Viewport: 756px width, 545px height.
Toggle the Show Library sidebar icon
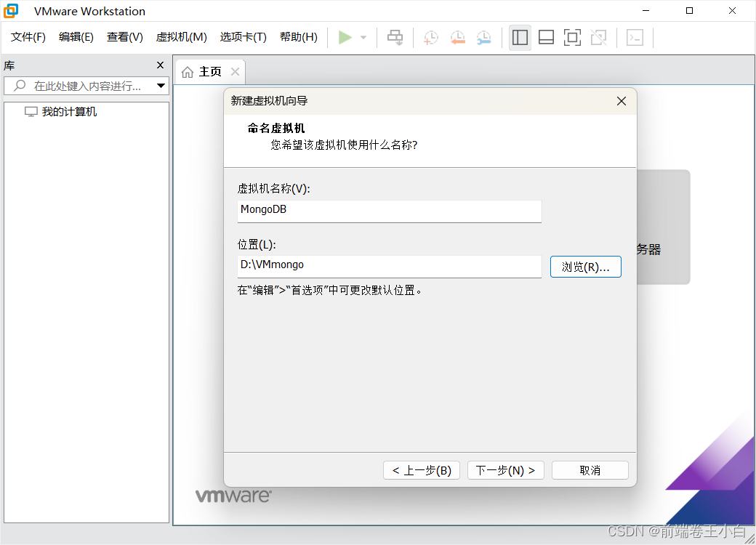pos(520,37)
